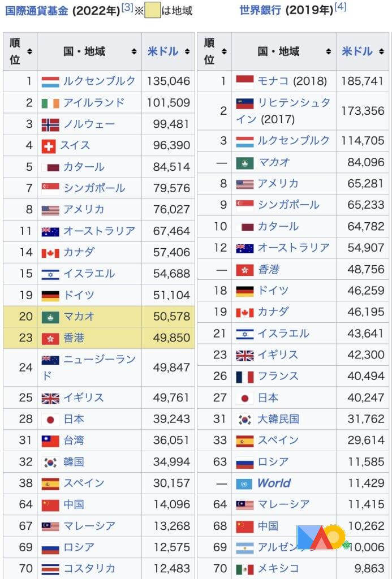Open the アイルランド country link
Viewport: 392px width, 579px height.
[93, 103]
